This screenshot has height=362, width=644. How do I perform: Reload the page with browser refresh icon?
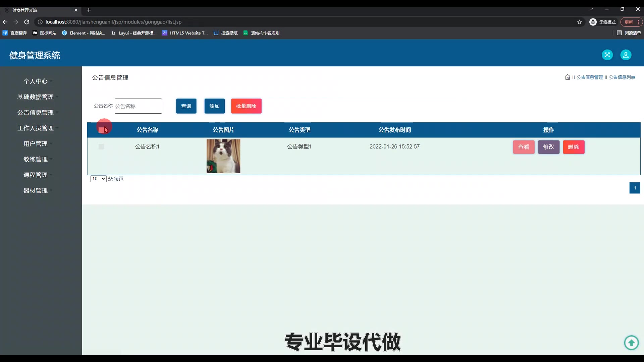click(x=27, y=22)
